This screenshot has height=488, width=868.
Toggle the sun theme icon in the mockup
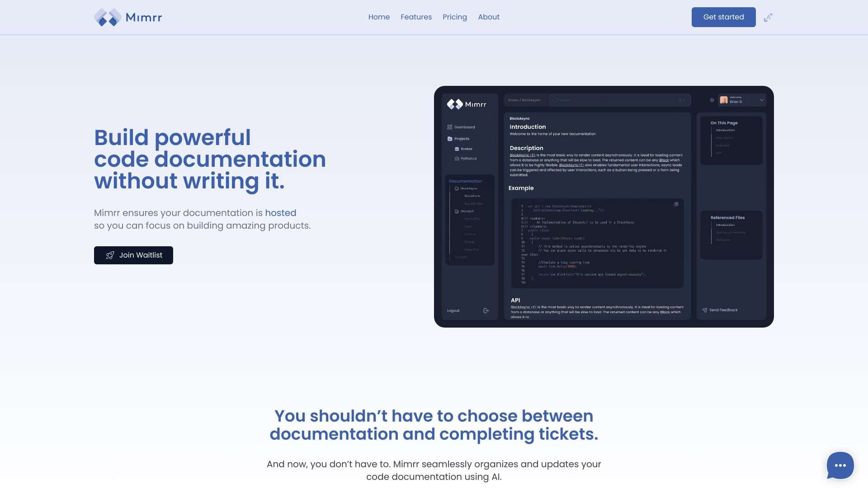(712, 100)
